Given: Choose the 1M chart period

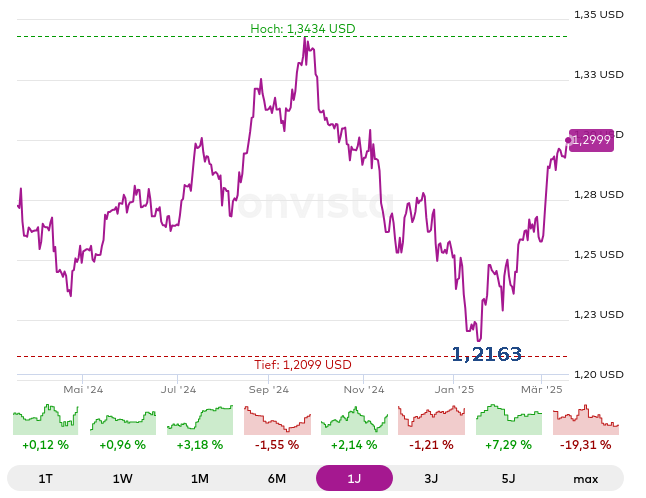Looking at the screenshot, I should tap(200, 478).
